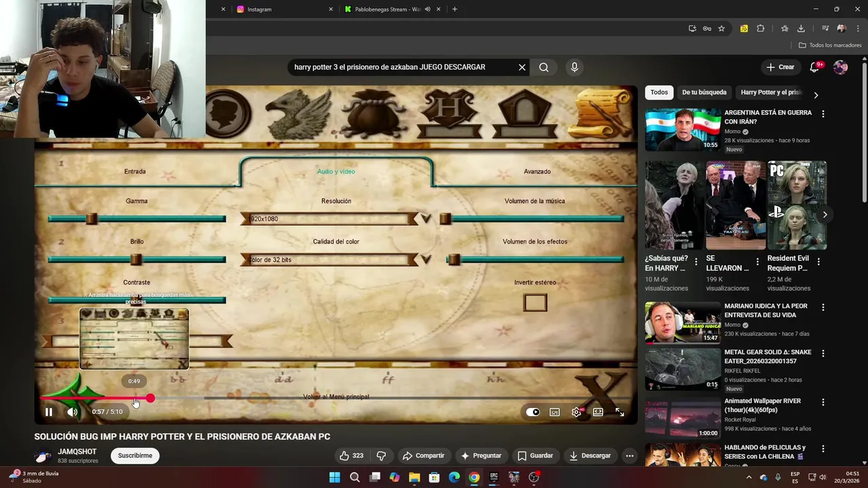868x488 pixels.
Task: Open options for the METAL GEAR SOLID video
Action: (823, 354)
